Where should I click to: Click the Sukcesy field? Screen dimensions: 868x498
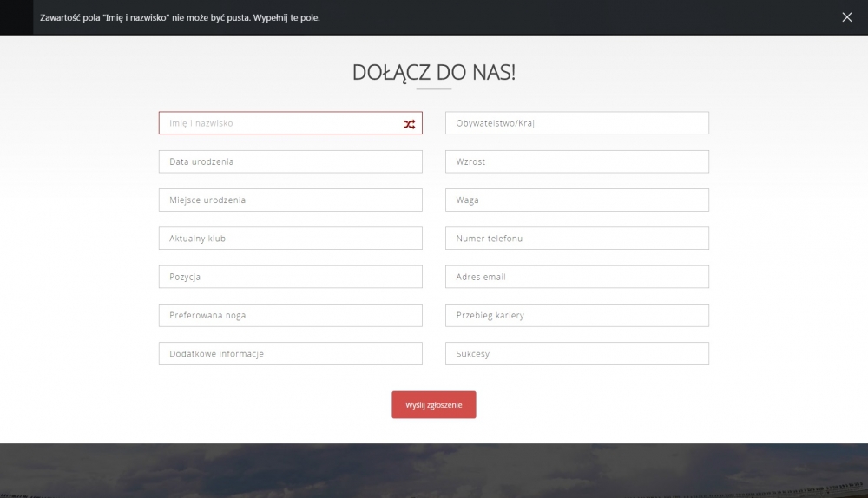[577, 354]
